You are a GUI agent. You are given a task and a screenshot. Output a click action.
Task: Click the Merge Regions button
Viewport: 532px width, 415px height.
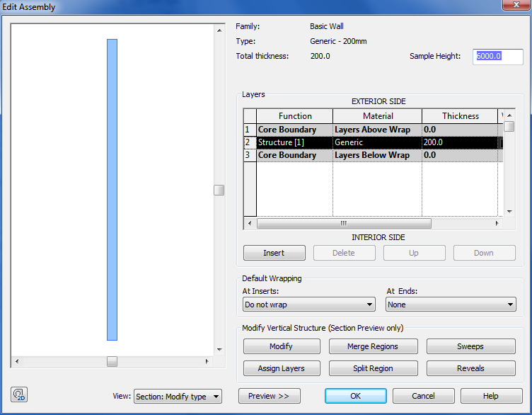[373, 346]
